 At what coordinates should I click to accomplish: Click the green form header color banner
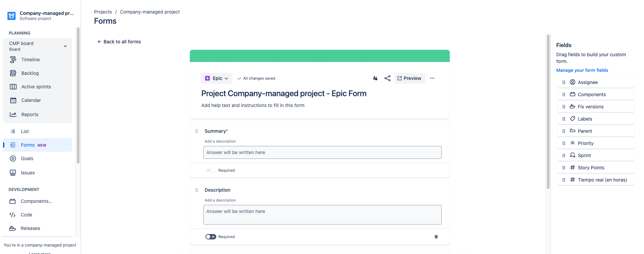(x=319, y=56)
